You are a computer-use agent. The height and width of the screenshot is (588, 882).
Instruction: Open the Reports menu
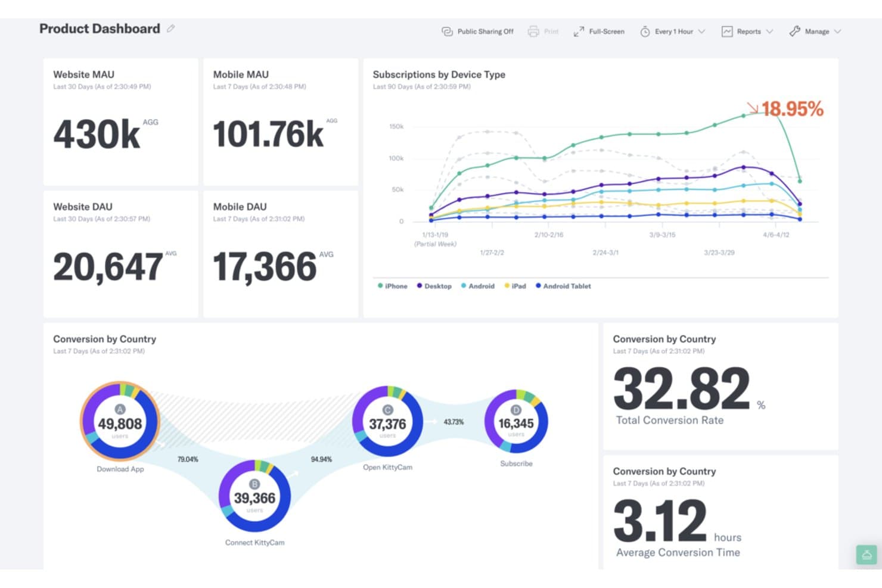[x=747, y=32]
